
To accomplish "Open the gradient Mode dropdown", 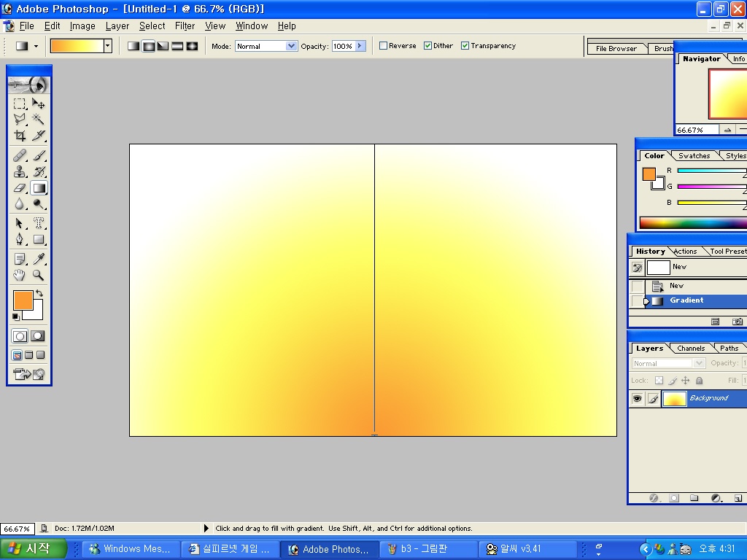I will point(291,46).
